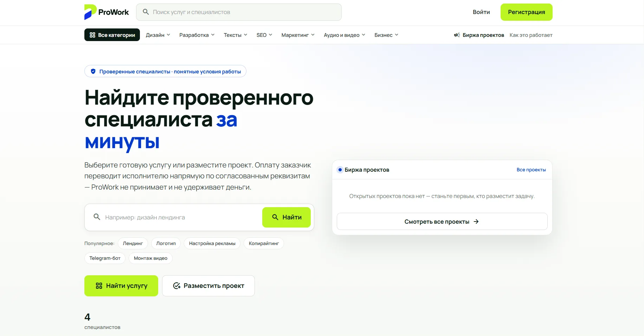Click the green Найти search button
Image resolution: width=644 pixels, height=336 pixels.
click(286, 217)
